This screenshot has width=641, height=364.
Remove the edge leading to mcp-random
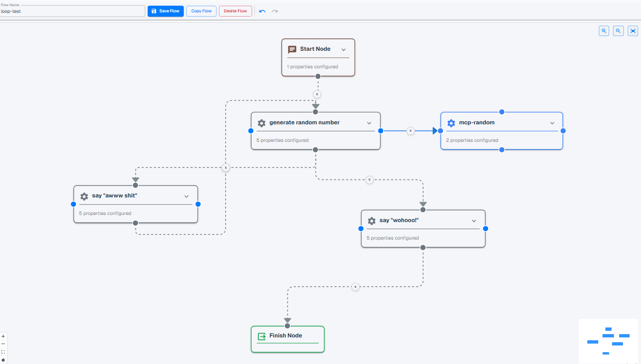(411, 131)
